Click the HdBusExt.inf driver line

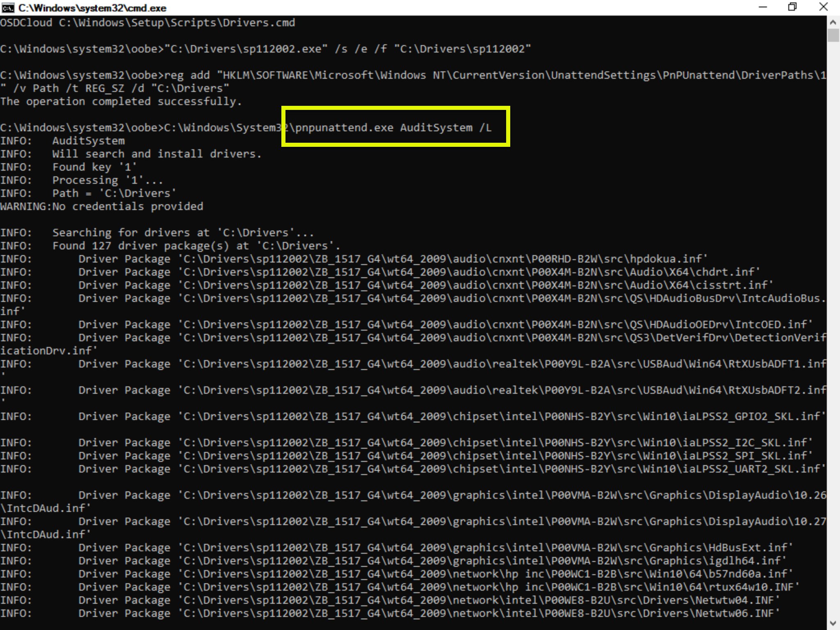[397, 548]
